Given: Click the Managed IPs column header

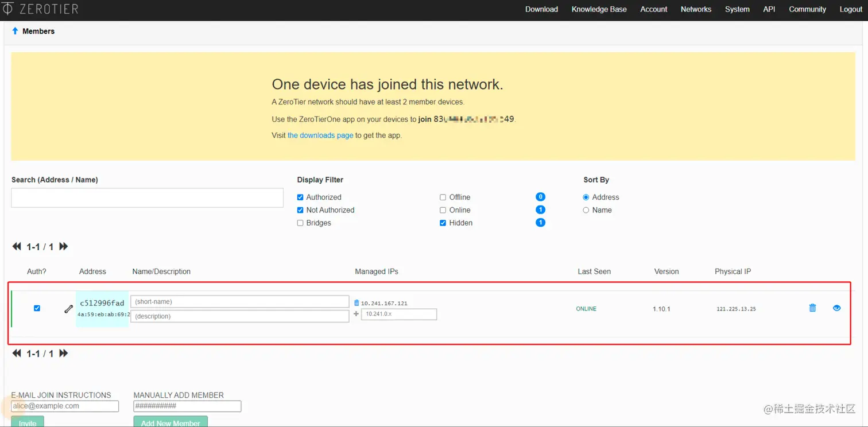Looking at the screenshot, I should [x=377, y=271].
